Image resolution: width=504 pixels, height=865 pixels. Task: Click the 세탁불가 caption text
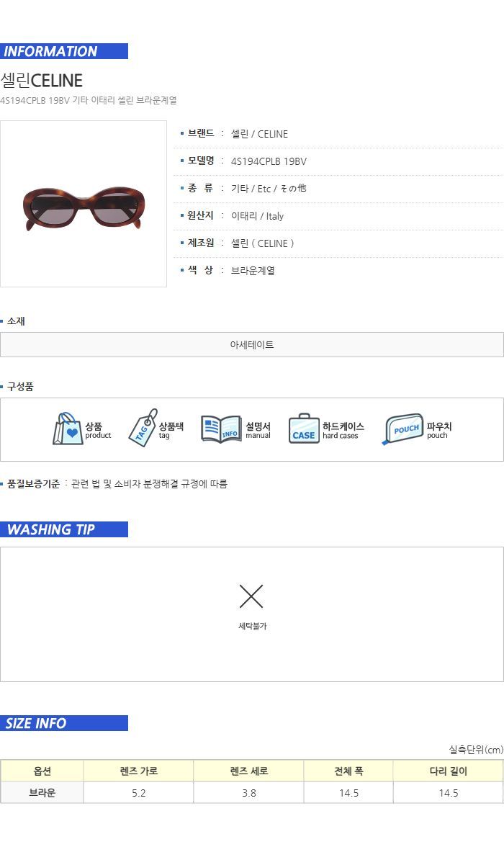pyautogui.click(x=252, y=626)
